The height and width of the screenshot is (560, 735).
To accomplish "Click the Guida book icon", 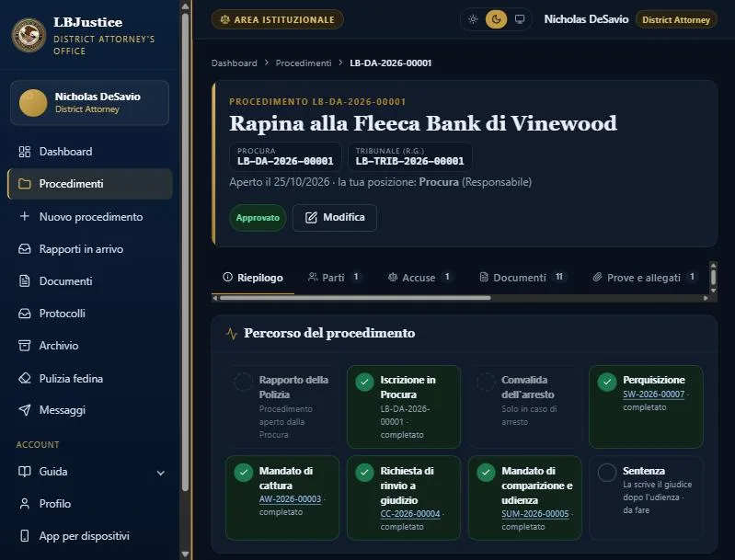I will click(24, 471).
